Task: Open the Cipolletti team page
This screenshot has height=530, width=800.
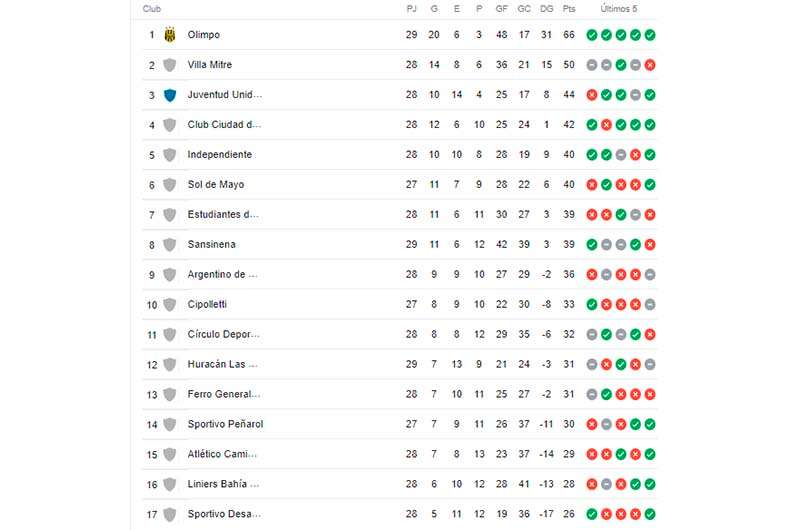Action: point(207,305)
